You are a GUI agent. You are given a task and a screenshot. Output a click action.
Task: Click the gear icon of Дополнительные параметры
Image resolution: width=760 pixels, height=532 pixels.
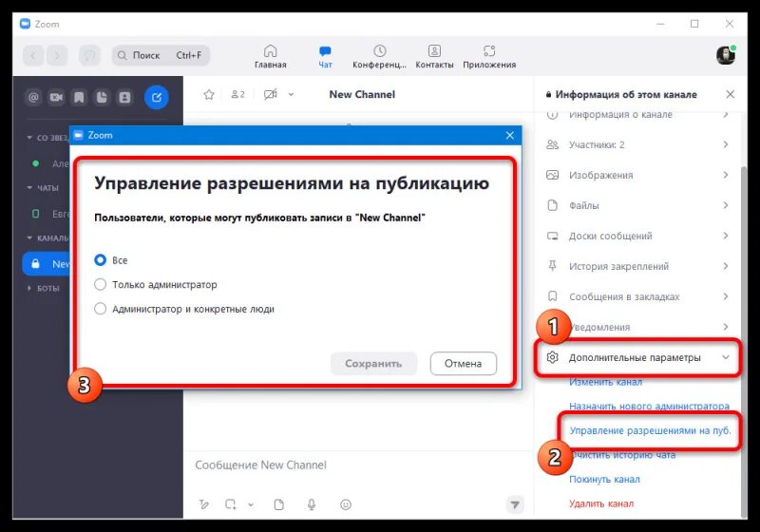click(x=552, y=357)
